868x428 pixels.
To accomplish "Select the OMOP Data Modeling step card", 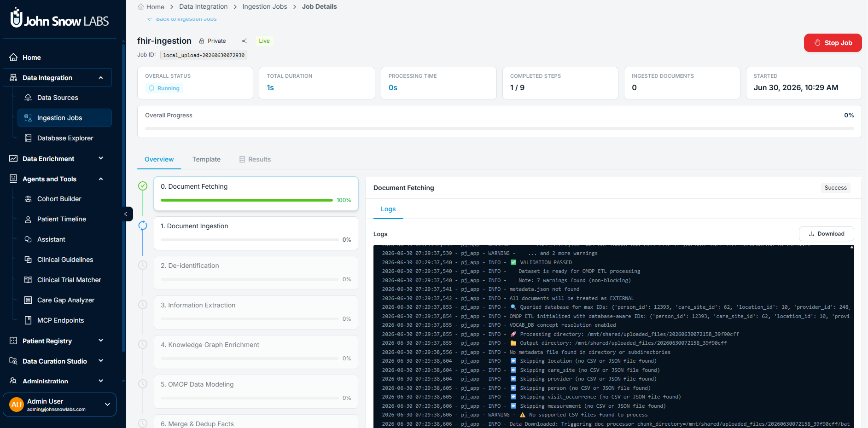I will (256, 392).
